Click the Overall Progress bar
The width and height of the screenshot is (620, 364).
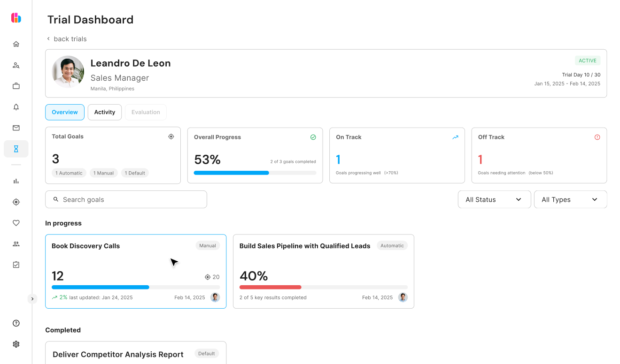[x=255, y=173]
